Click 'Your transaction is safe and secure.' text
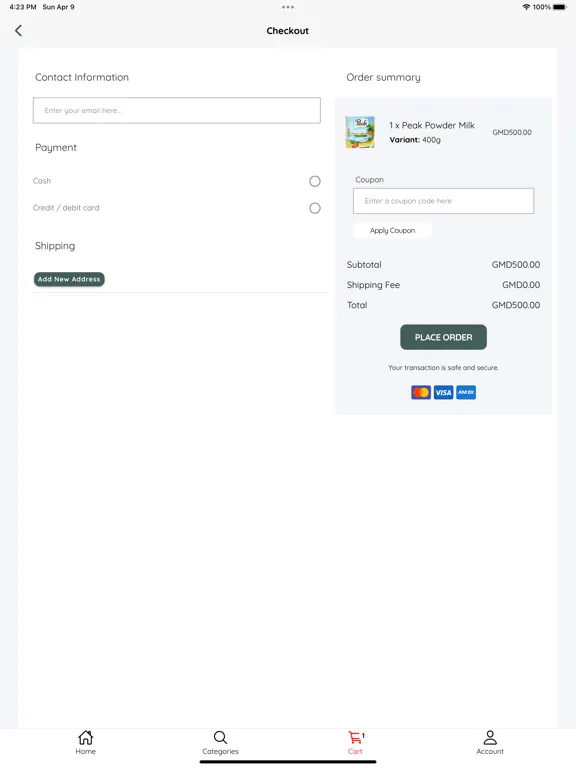 443,367
